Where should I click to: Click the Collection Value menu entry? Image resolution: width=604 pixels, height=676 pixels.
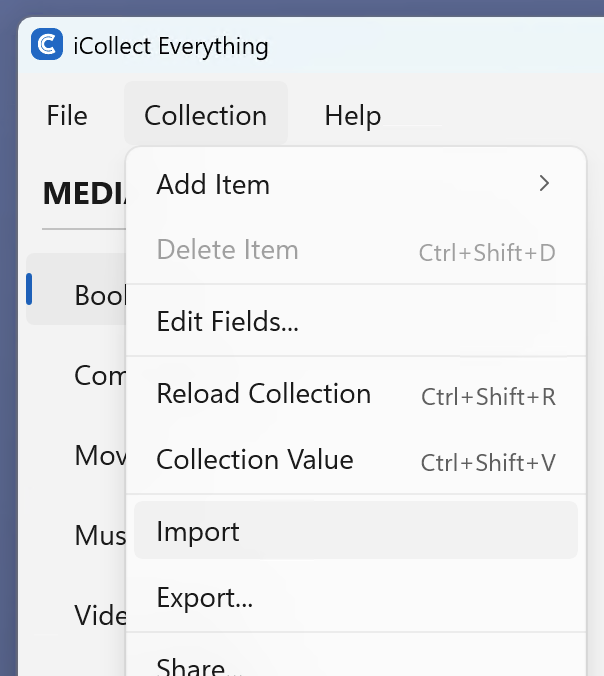click(x=255, y=460)
